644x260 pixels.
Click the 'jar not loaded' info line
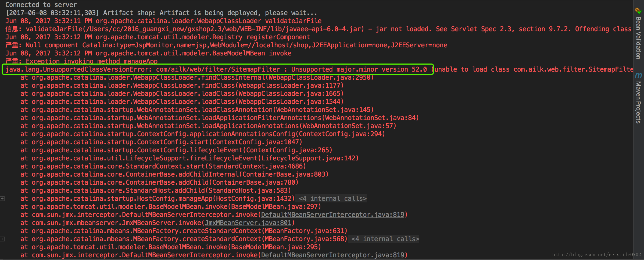pyautogui.click(x=319, y=29)
